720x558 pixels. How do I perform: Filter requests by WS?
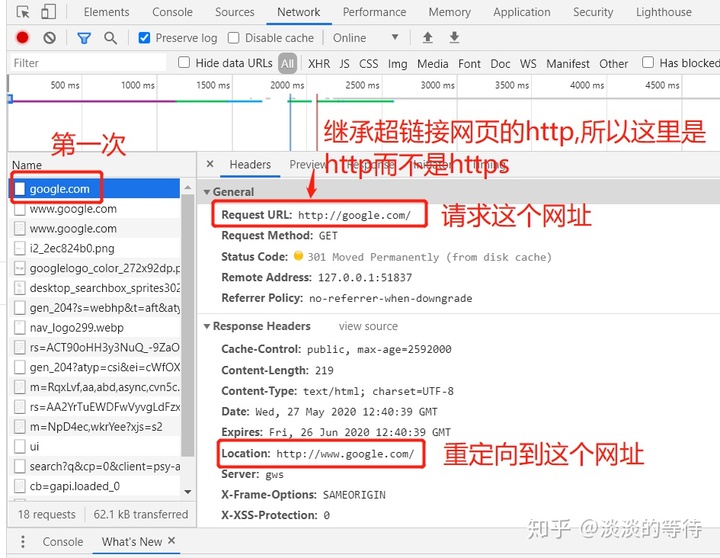[x=528, y=63]
